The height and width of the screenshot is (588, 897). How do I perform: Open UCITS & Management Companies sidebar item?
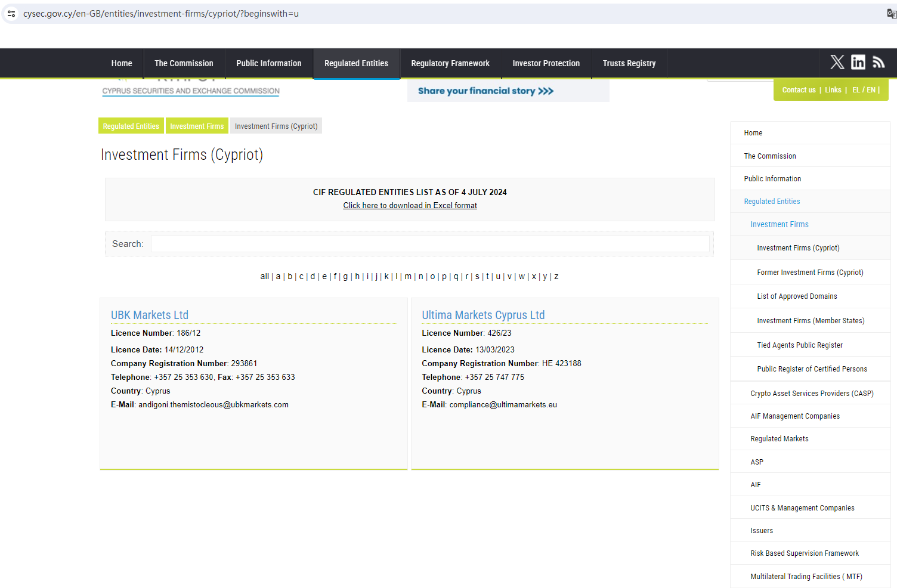pyautogui.click(x=811, y=508)
